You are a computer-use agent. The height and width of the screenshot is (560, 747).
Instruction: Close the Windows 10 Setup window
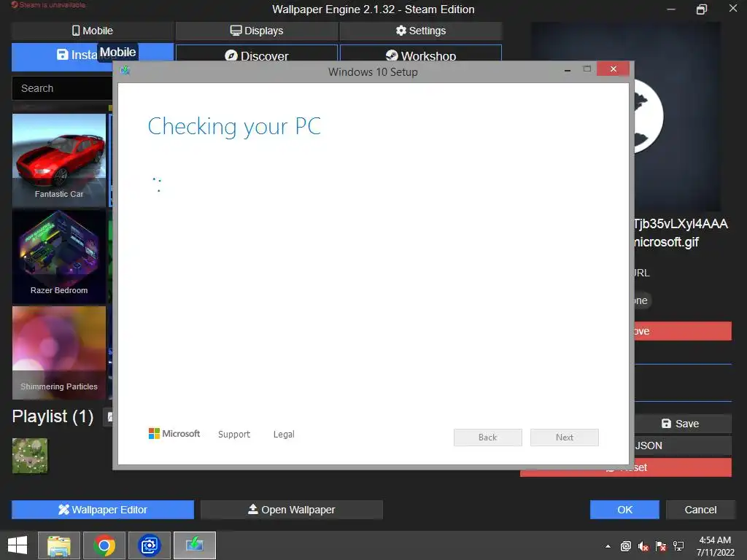[613, 69]
